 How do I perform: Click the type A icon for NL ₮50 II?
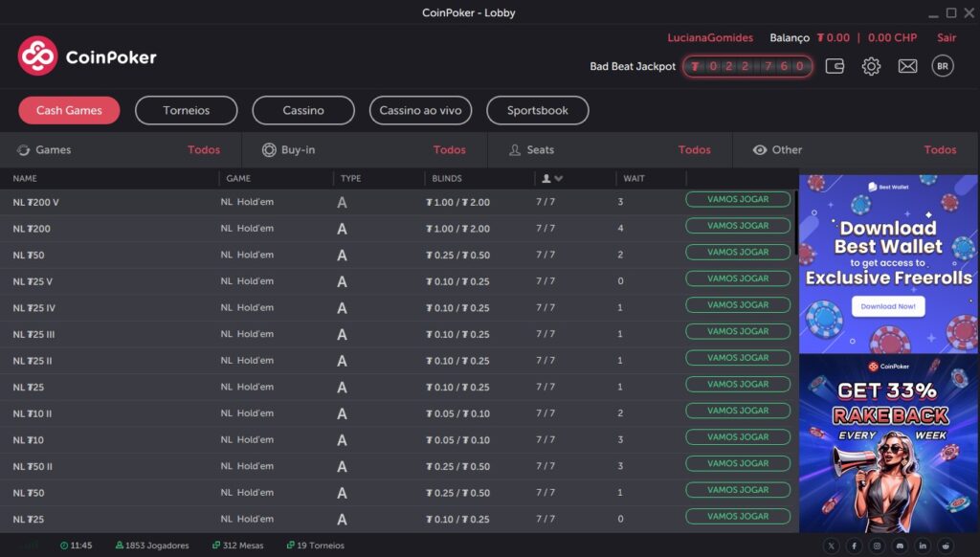(x=342, y=466)
